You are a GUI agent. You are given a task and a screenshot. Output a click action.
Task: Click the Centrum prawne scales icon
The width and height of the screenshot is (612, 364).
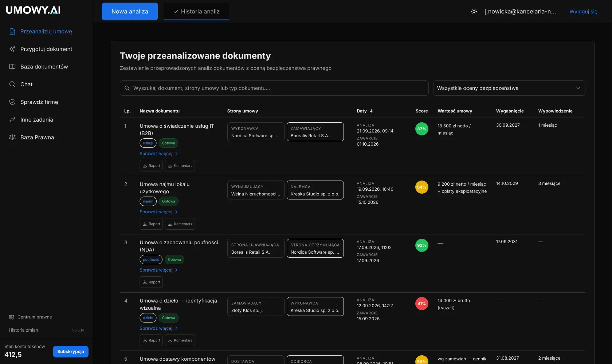coord(11,317)
